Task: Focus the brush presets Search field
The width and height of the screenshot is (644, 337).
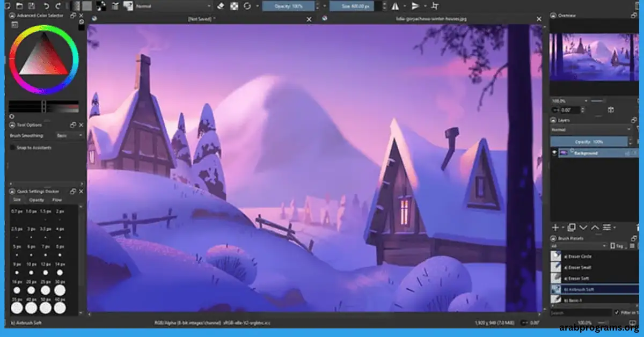Action: [x=581, y=312]
